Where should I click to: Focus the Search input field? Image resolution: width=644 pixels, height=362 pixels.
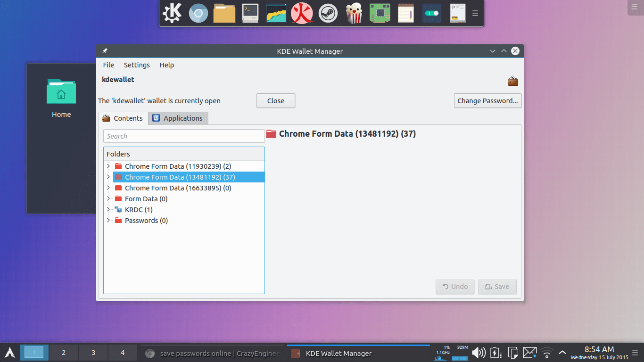[184, 136]
